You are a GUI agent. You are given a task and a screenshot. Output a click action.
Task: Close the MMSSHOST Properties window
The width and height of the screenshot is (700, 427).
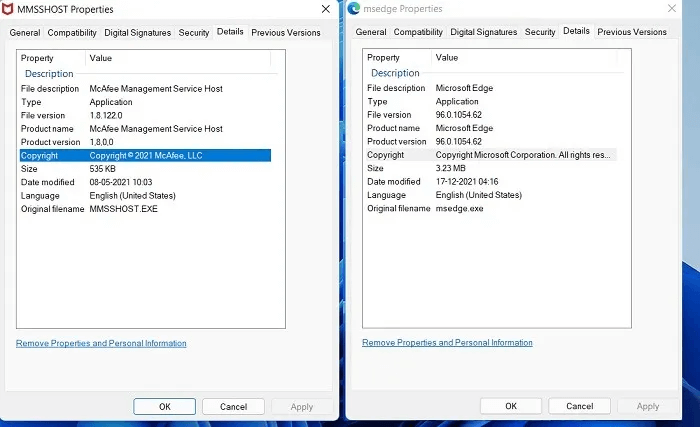327,9
